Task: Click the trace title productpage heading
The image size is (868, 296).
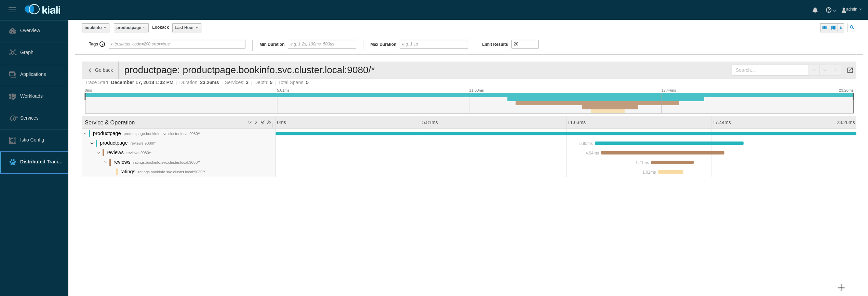Action: (x=249, y=70)
